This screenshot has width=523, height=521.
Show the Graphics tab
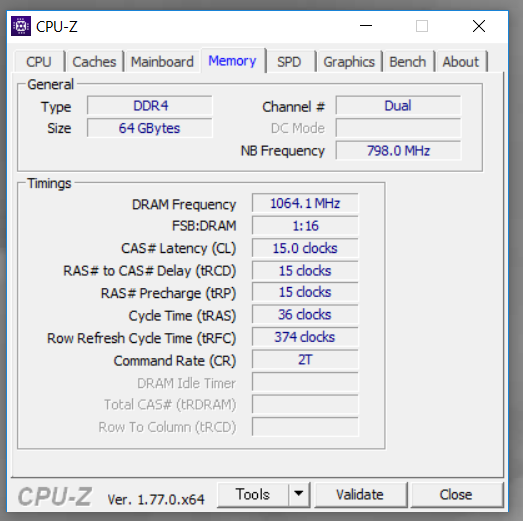tap(349, 62)
